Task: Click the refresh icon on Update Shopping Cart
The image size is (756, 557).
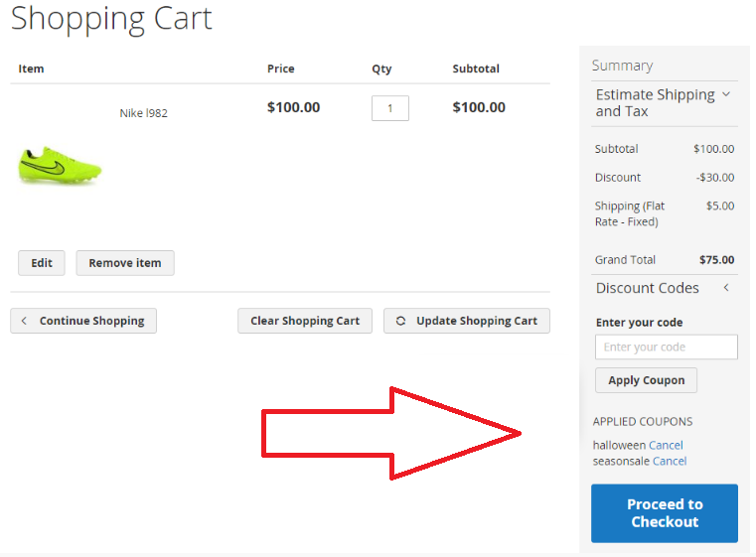Action: [401, 321]
